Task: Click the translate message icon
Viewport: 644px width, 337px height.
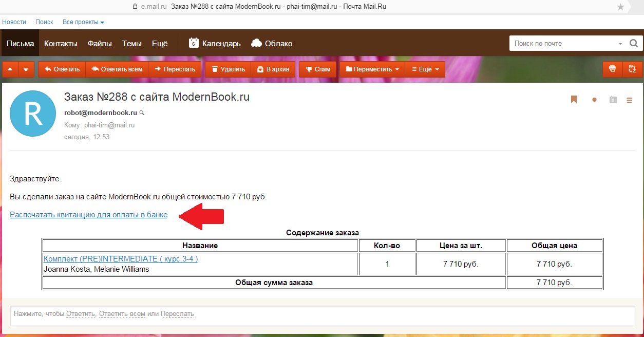Action: [x=632, y=69]
